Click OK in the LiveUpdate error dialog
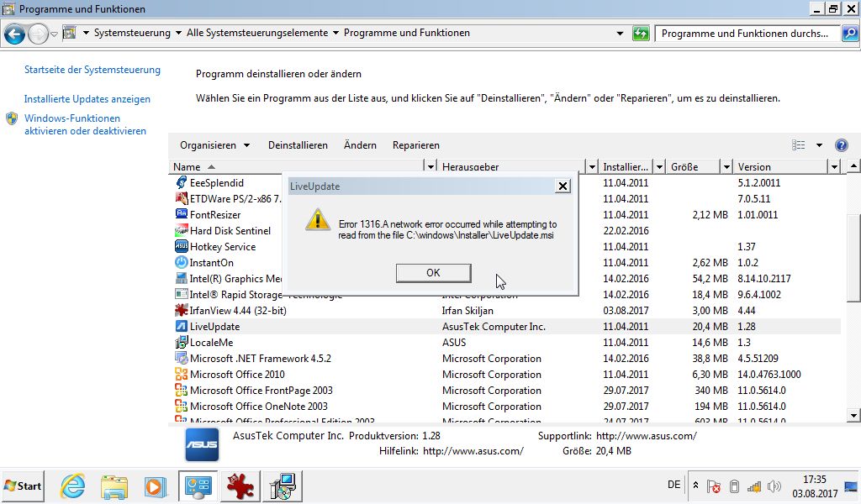The height and width of the screenshot is (504, 861). [x=433, y=273]
